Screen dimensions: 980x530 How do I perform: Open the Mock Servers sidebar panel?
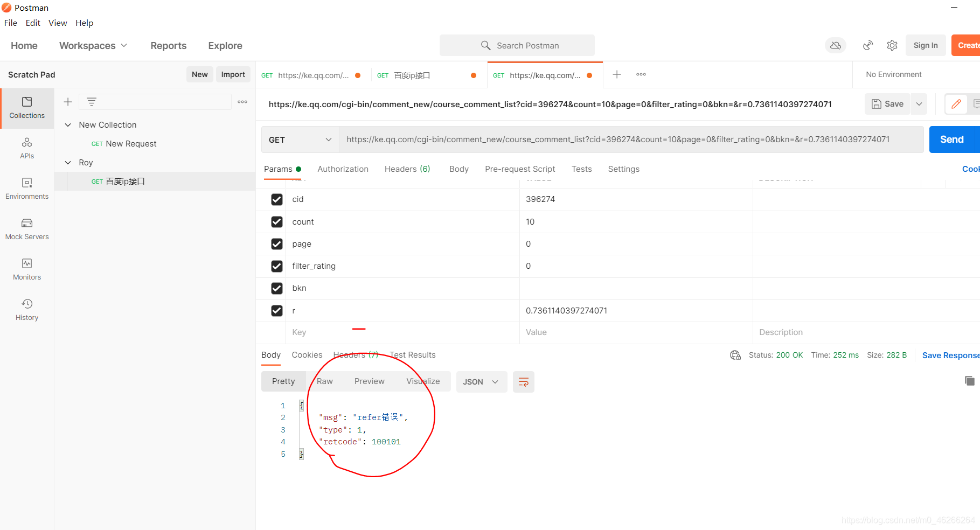tap(27, 229)
